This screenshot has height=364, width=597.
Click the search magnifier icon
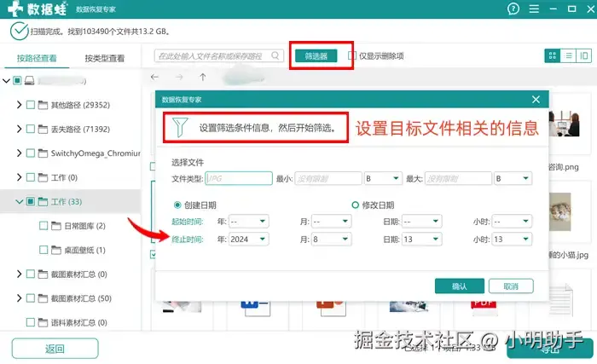(275, 55)
